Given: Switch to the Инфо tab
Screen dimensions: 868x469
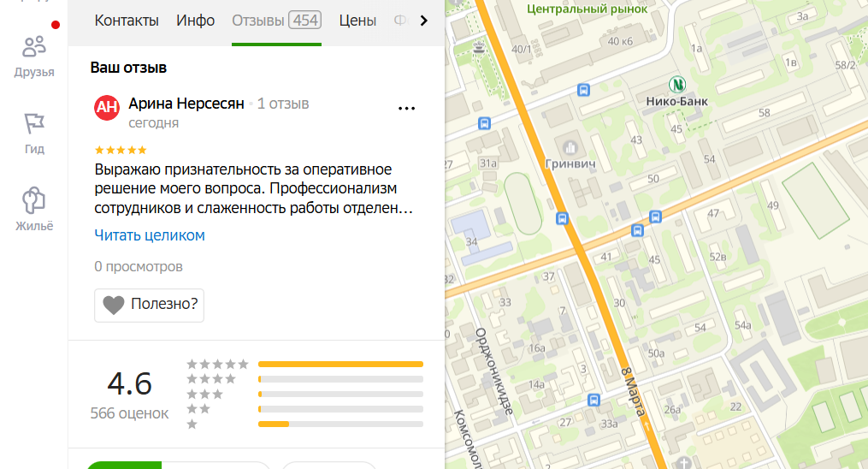Looking at the screenshot, I should coord(196,21).
